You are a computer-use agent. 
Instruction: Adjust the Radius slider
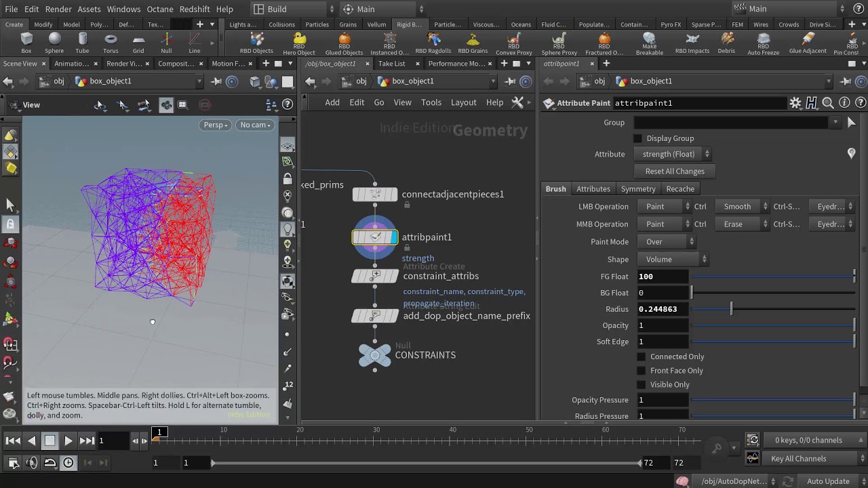point(773,309)
